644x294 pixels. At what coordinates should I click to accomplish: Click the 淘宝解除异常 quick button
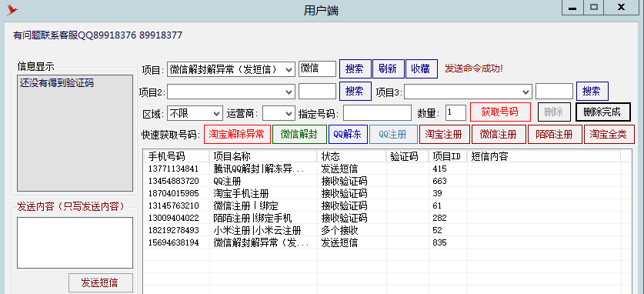pos(237,134)
